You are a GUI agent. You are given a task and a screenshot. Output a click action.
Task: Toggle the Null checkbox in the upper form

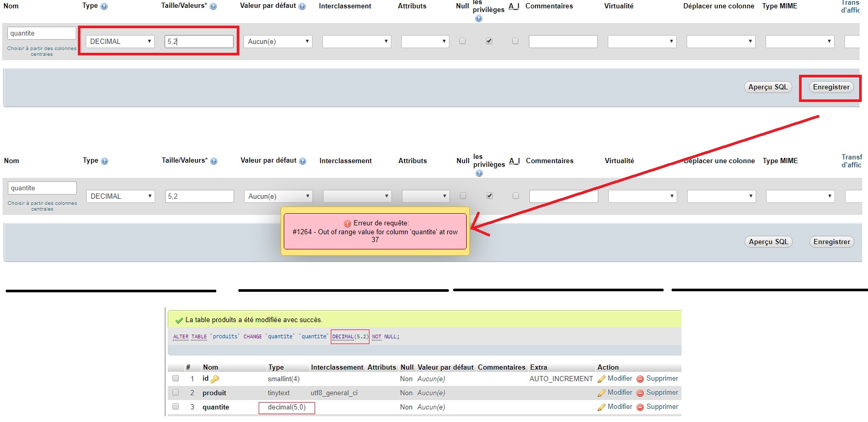click(462, 41)
